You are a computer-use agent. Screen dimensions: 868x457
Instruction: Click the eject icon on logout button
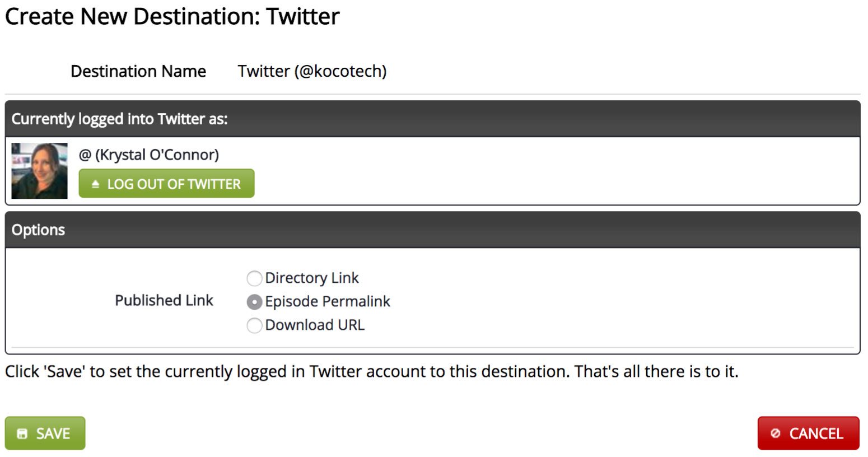pyautogui.click(x=95, y=184)
